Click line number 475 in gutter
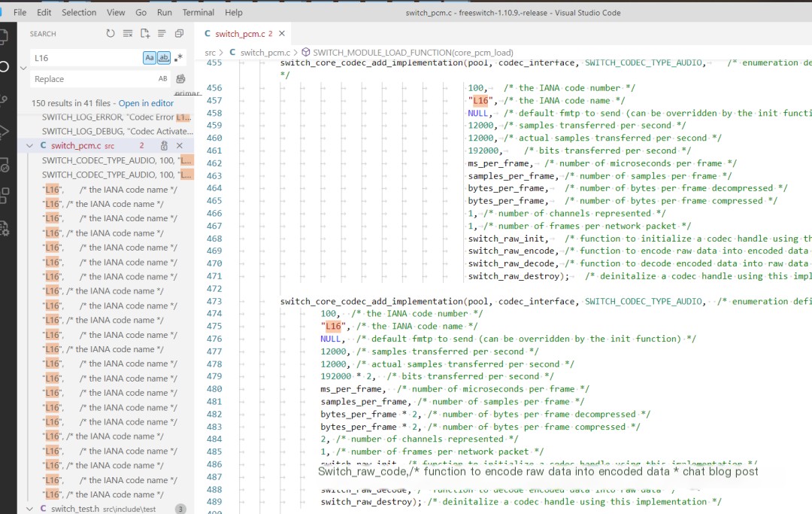This screenshot has width=812, height=514. tap(214, 326)
